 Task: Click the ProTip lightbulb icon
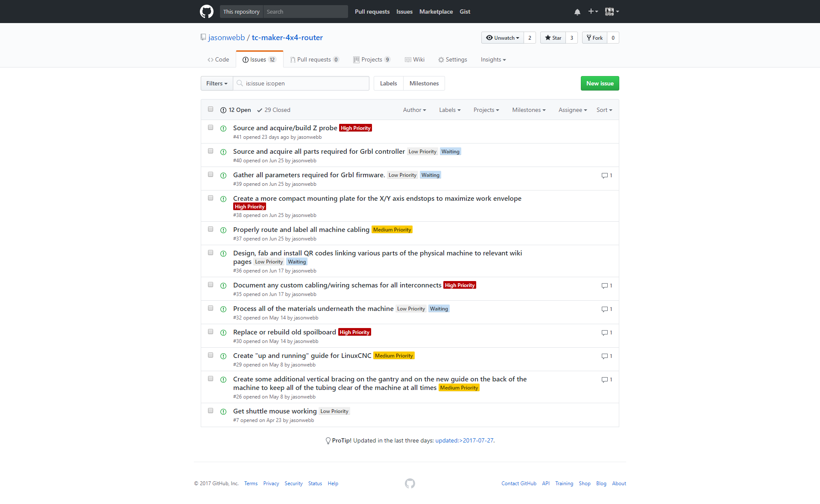tap(328, 441)
